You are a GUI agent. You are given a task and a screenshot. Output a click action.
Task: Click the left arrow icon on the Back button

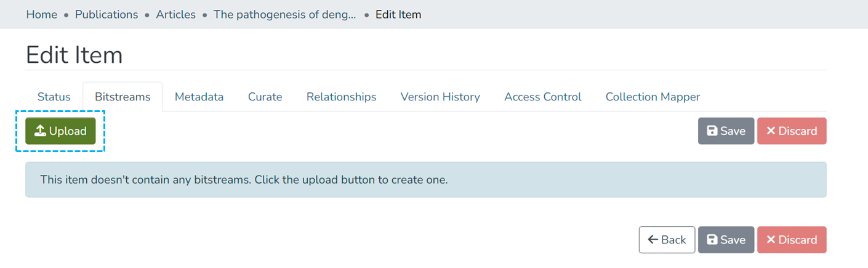click(653, 240)
